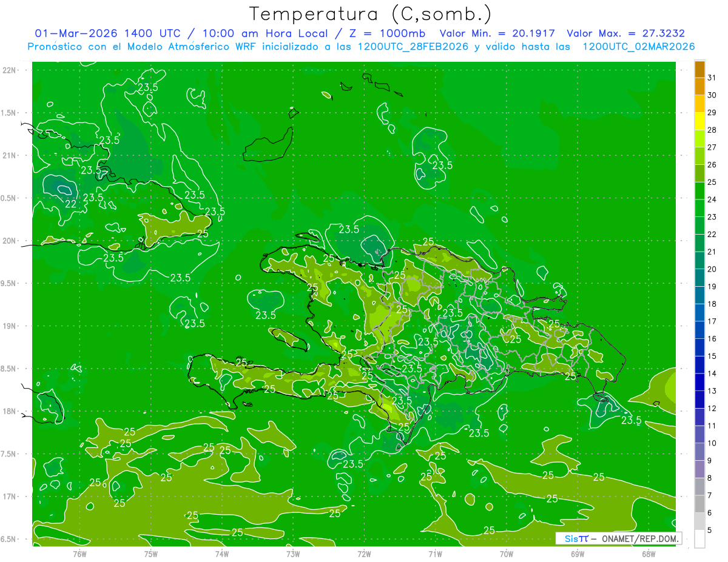Click the '31' label on the color legend
The height and width of the screenshot is (562, 728).
[x=712, y=78]
